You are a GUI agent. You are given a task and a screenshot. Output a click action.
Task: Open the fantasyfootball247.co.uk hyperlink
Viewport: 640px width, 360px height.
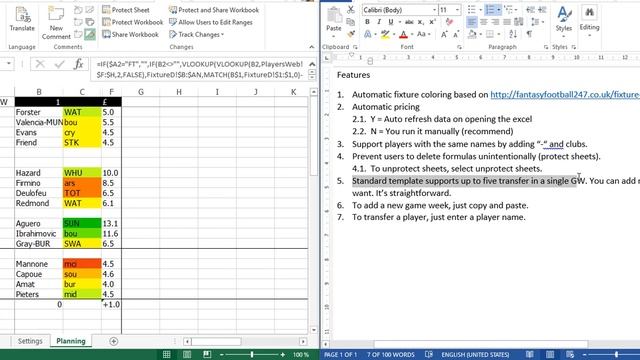pyautogui.click(x=565, y=95)
